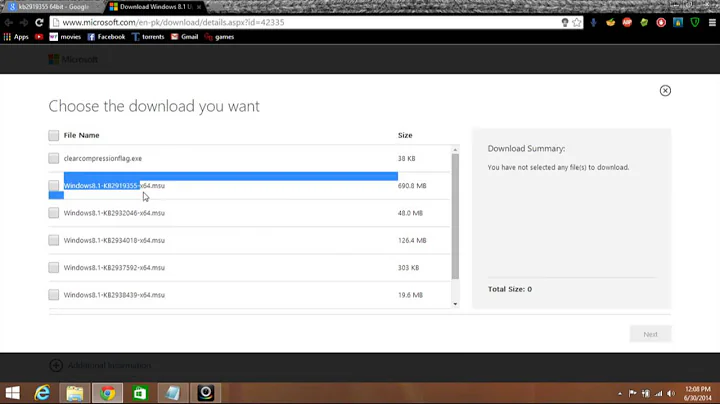Open File Explorer from taskbar
720x404 pixels.
pos(74,393)
